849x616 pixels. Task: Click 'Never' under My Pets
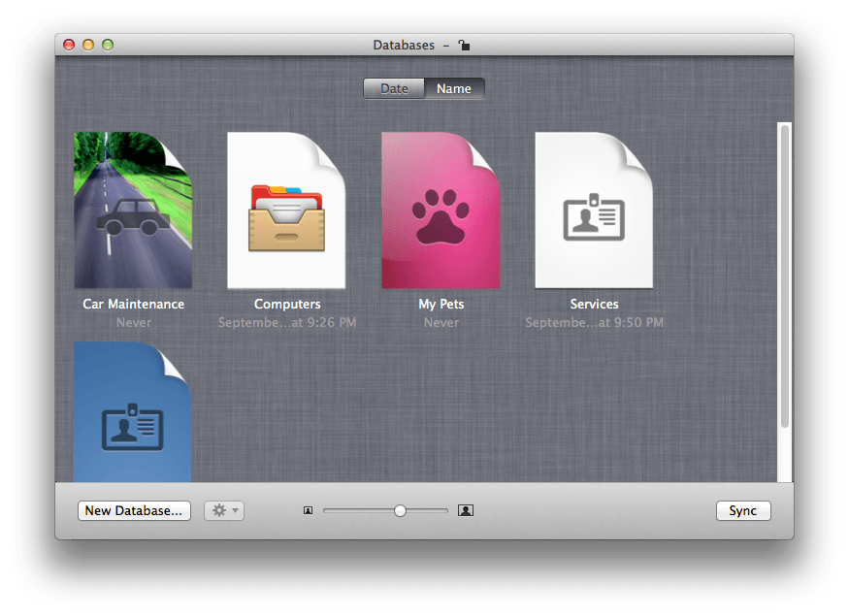pos(441,323)
